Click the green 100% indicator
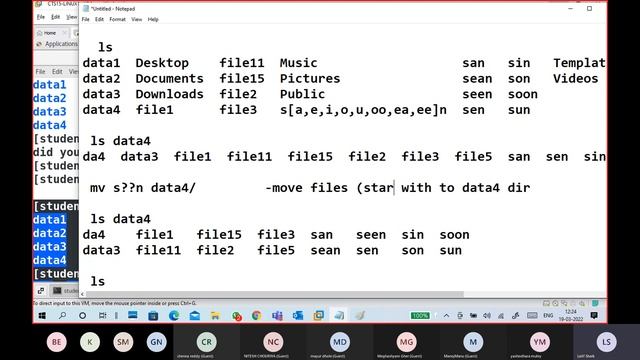The width and height of the screenshot is (640, 360). [420, 316]
